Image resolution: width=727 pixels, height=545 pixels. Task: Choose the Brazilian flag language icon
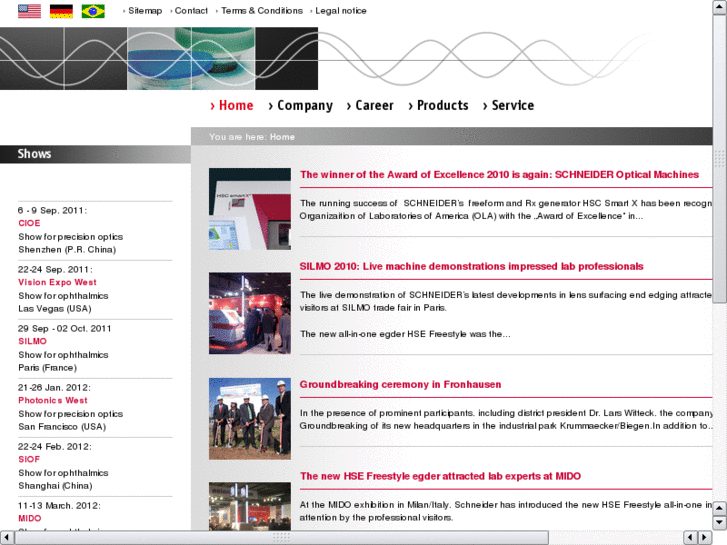click(x=93, y=11)
